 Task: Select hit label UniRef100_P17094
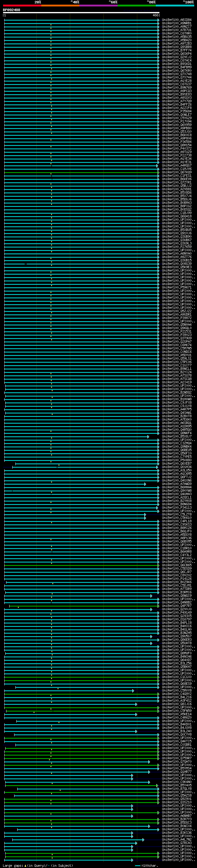pyautogui.click(x=177, y=121)
